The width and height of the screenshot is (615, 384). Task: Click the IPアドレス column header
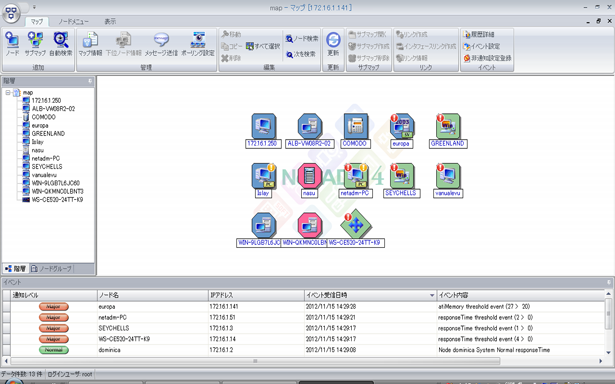click(257, 295)
